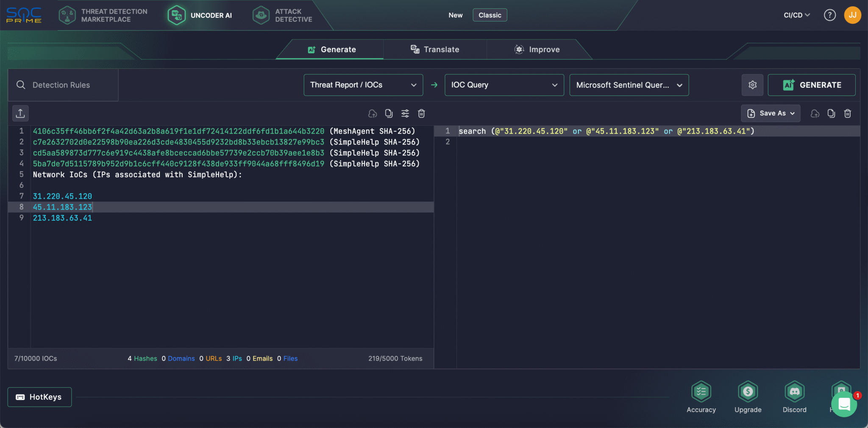The height and width of the screenshot is (428, 868).
Task: Copy the IOC input content using the copy icon
Action: [389, 113]
